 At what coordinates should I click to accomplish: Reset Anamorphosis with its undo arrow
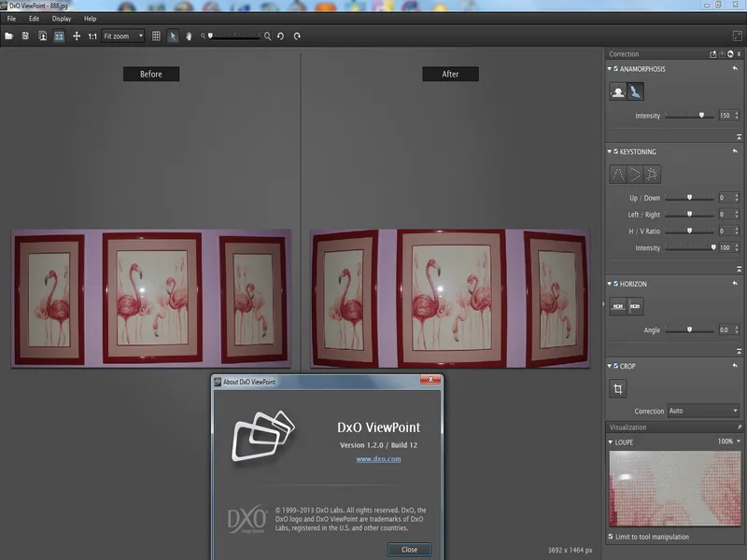pyautogui.click(x=735, y=68)
